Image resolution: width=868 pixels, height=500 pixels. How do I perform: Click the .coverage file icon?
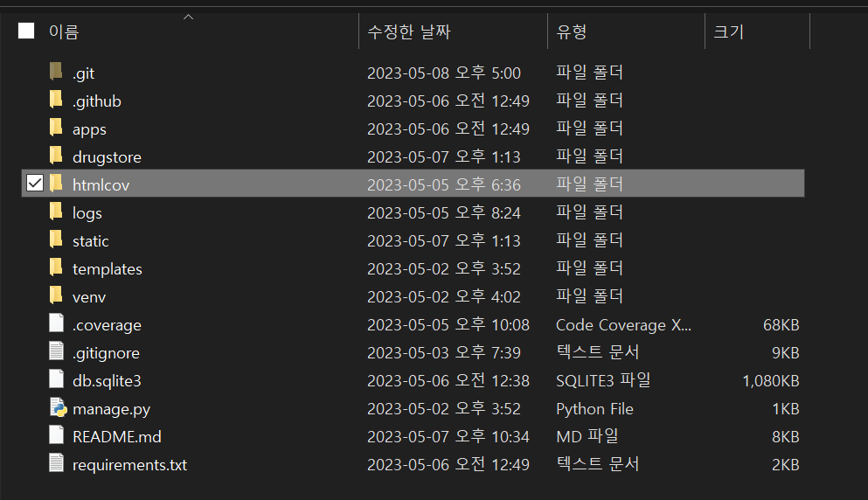pos(57,323)
